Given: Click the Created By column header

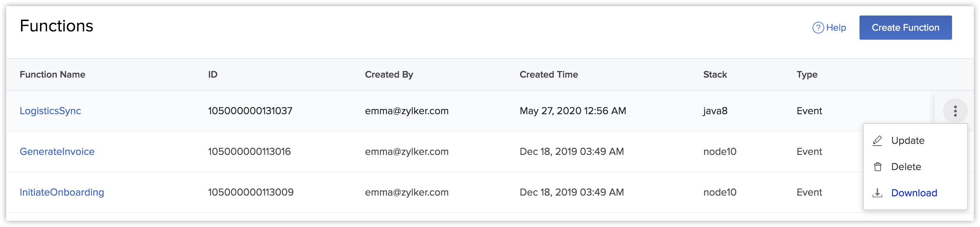Looking at the screenshot, I should tap(389, 75).
